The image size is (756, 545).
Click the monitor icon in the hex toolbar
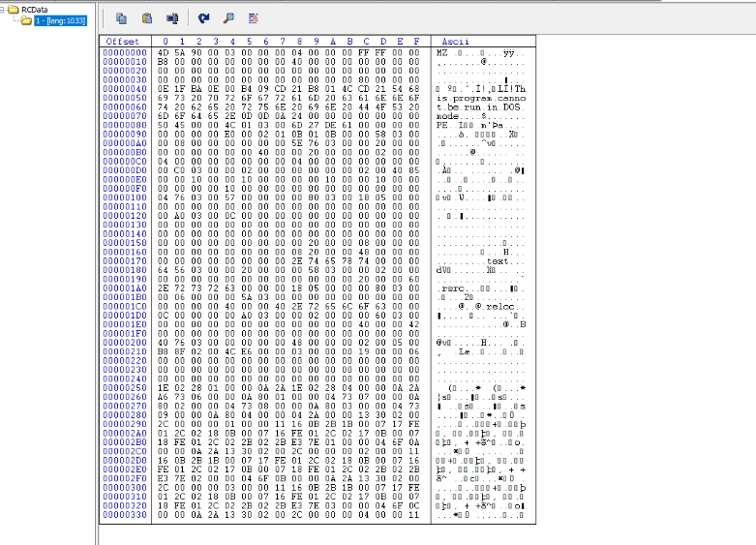click(x=172, y=17)
